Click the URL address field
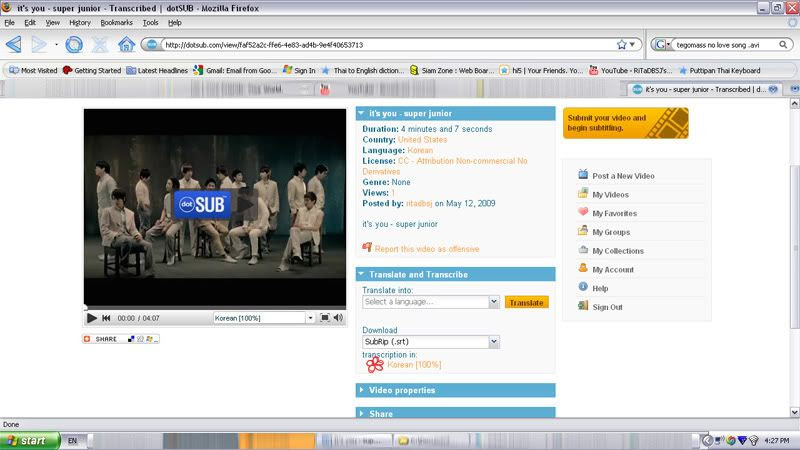The height and width of the screenshot is (450, 800). point(388,45)
